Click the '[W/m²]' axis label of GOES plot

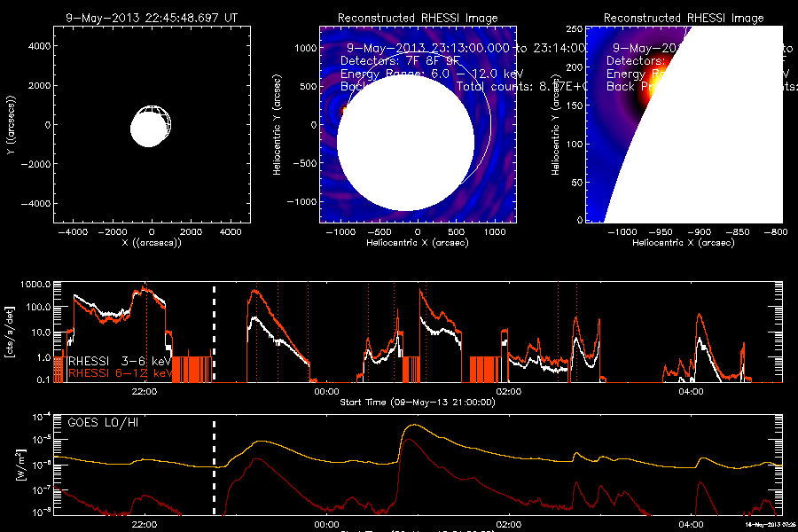click(x=20, y=465)
